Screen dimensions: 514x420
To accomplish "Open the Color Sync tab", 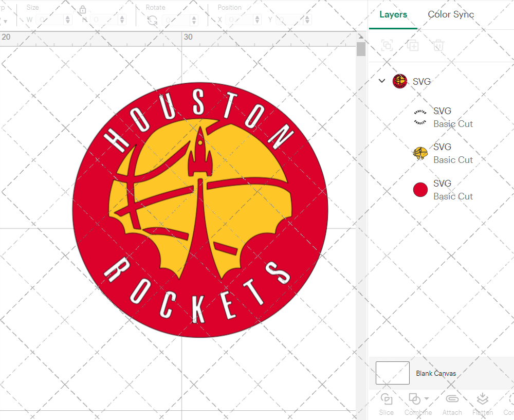I will pyautogui.click(x=451, y=14).
